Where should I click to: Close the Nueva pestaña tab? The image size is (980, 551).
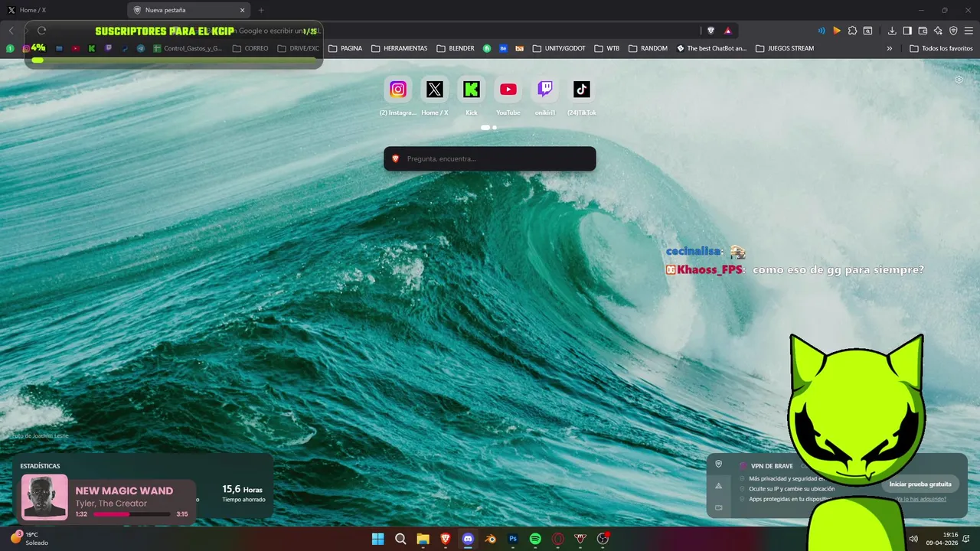click(x=243, y=10)
